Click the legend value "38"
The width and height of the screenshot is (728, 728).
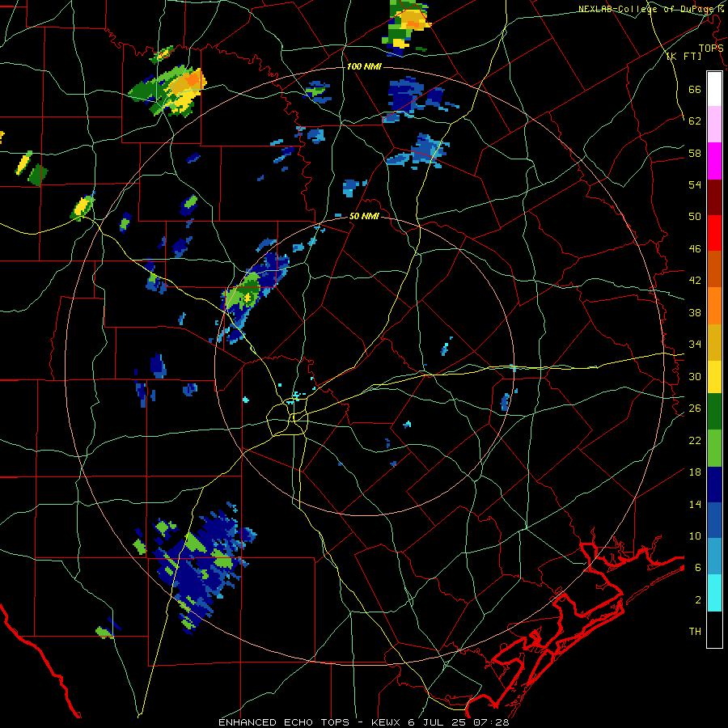click(695, 312)
